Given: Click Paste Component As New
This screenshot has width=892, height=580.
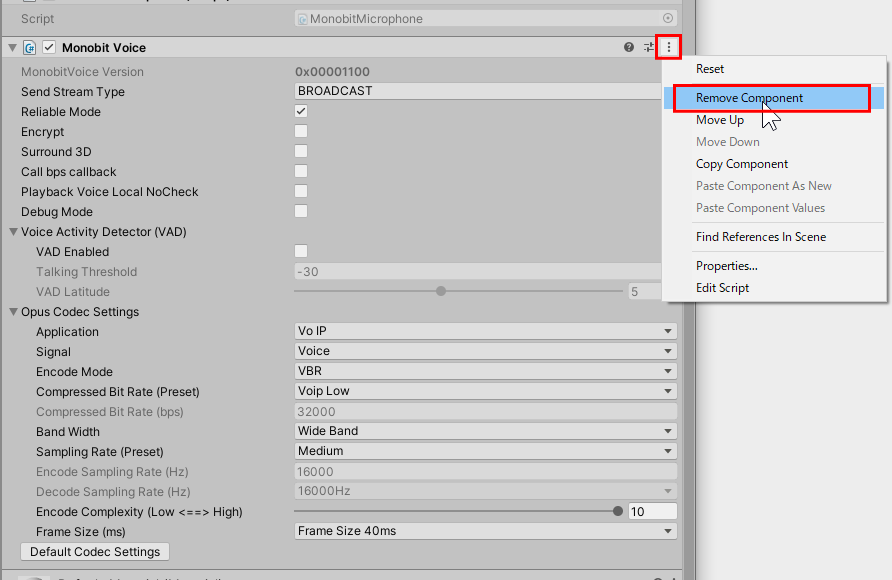Looking at the screenshot, I should click(x=774, y=186).
